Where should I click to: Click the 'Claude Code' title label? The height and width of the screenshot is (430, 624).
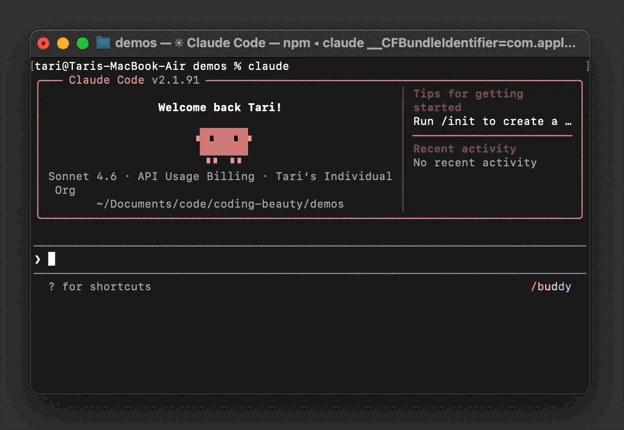[106, 80]
